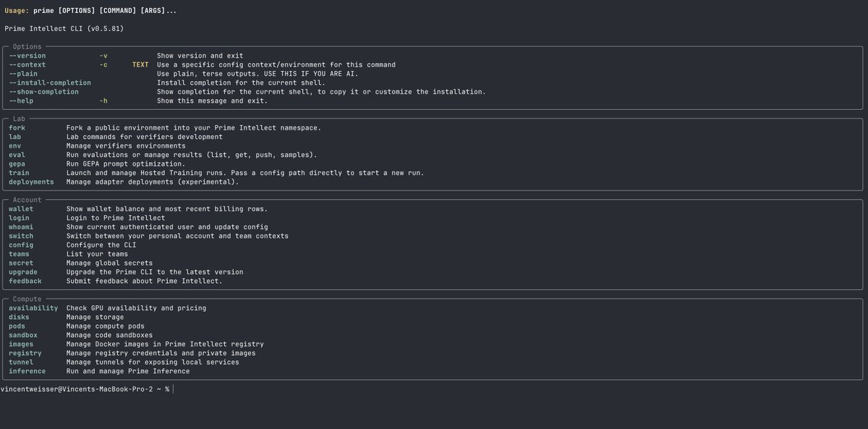Select the feedback command entry
This screenshot has width=868, height=429.
click(x=25, y=281)
